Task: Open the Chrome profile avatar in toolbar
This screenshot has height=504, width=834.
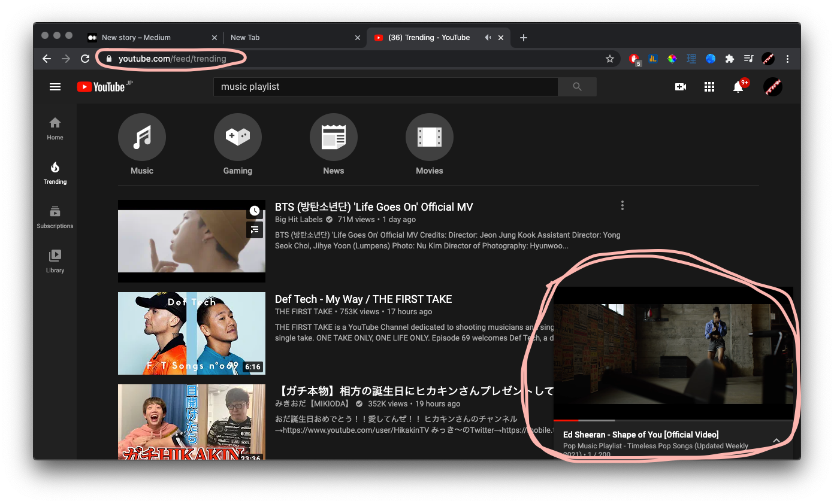Action: [768, 59]
